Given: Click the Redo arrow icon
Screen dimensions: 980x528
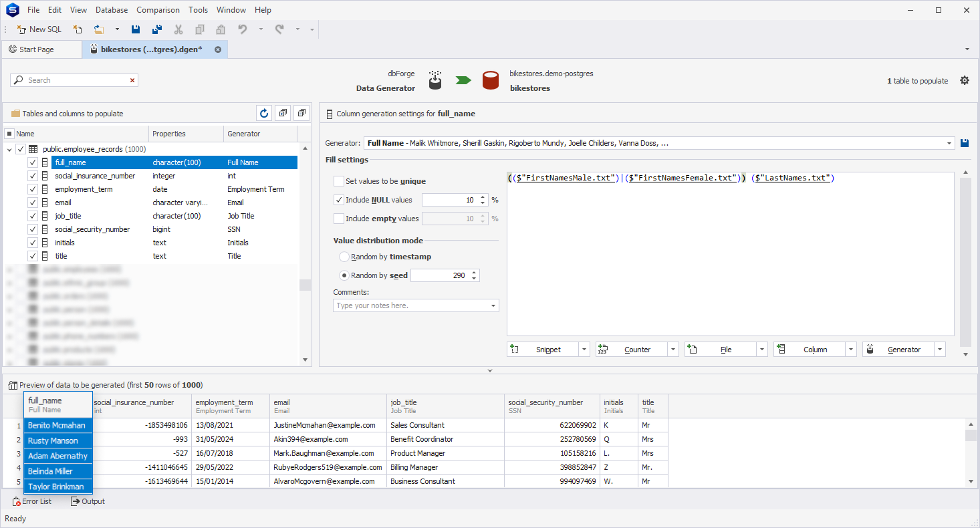Looking at the screenshot, I should [x=279, y=29].
